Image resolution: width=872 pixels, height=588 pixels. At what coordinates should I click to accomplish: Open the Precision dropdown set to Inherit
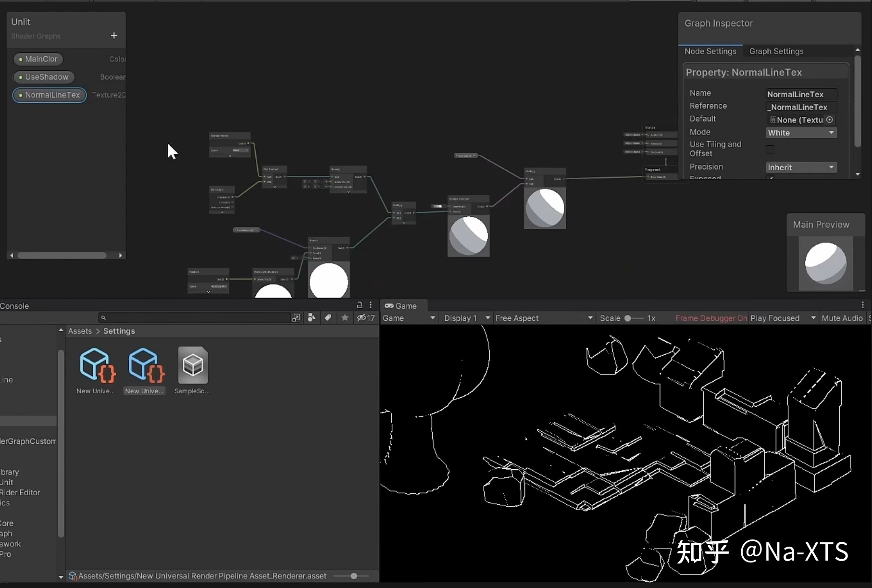click(801, 167)
